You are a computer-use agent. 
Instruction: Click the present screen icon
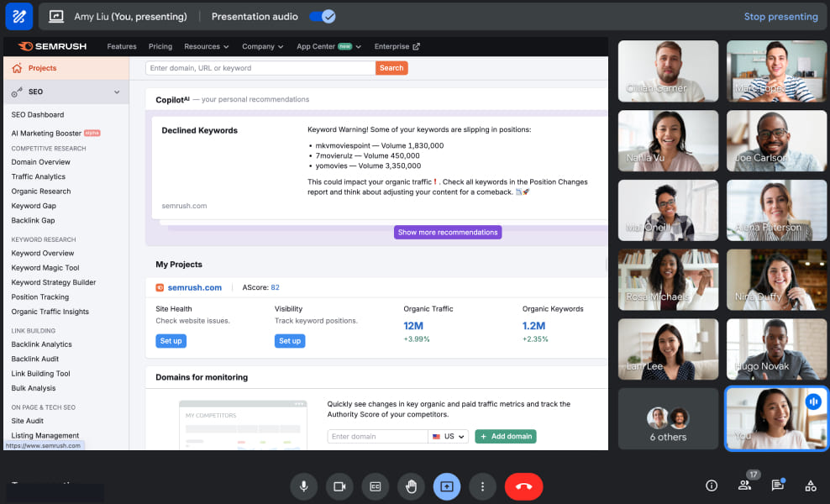click(447, 486)
